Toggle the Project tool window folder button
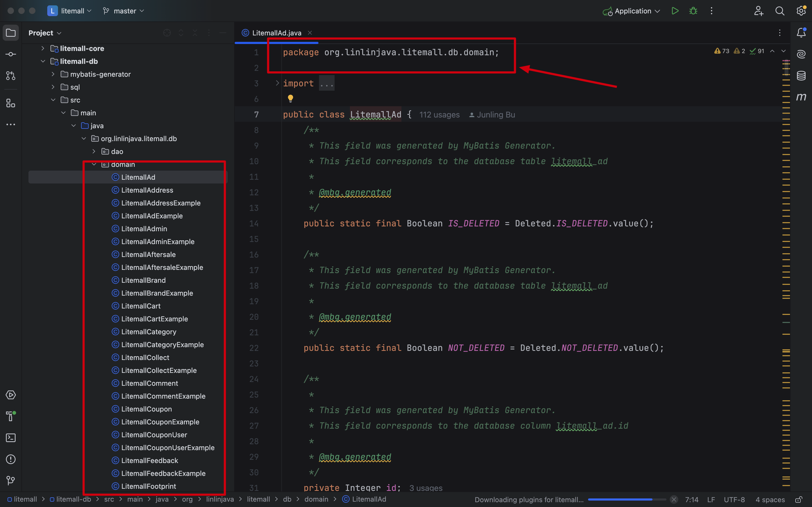The height and width of the screenshot is (507, 812). tap(11, 33)
